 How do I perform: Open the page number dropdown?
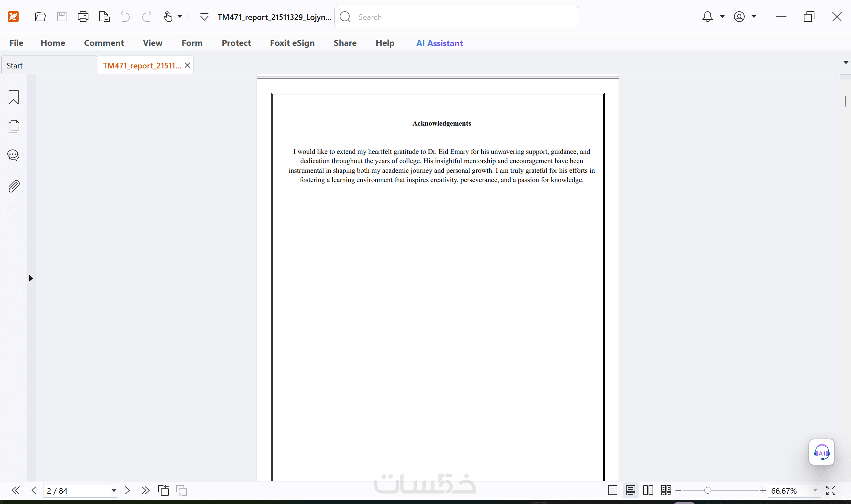click(x=114, y=491)
